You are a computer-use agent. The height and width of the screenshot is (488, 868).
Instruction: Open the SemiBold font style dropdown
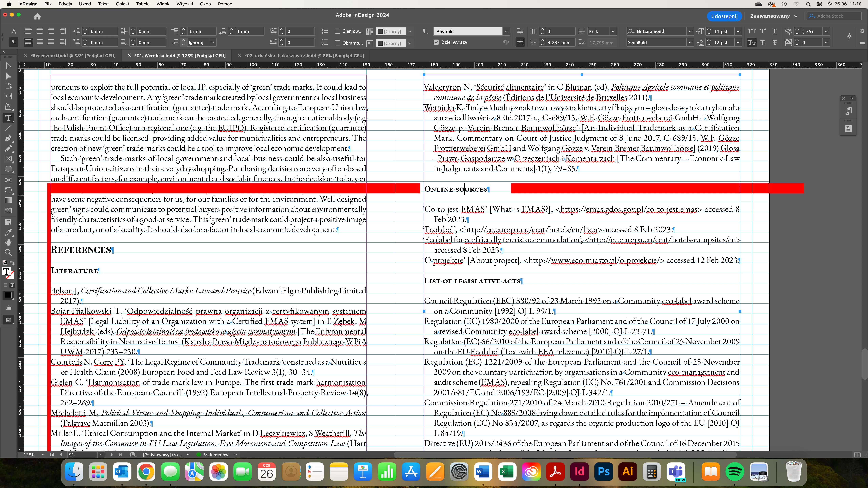(x=690, y=42)
